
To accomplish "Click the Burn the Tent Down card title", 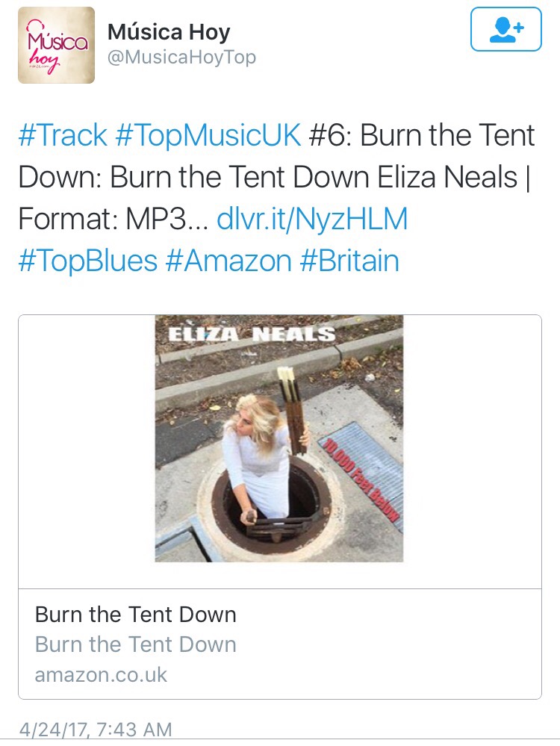I will pos(136,615).
